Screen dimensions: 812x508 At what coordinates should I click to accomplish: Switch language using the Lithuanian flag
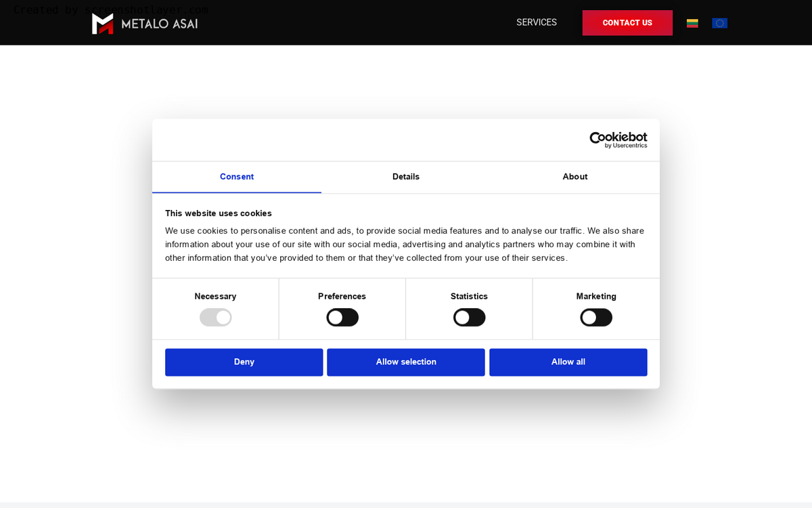692,23
